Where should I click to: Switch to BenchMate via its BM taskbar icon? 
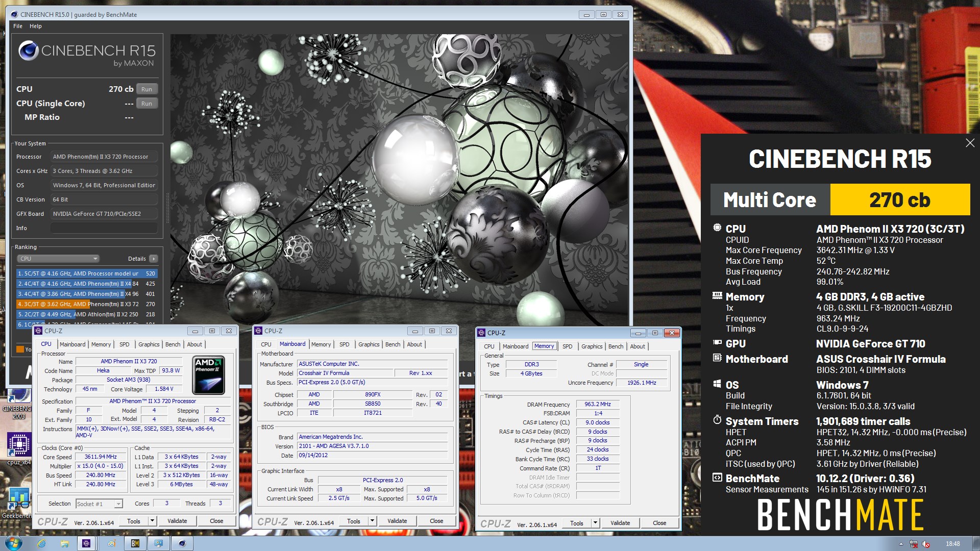point(135,543)
